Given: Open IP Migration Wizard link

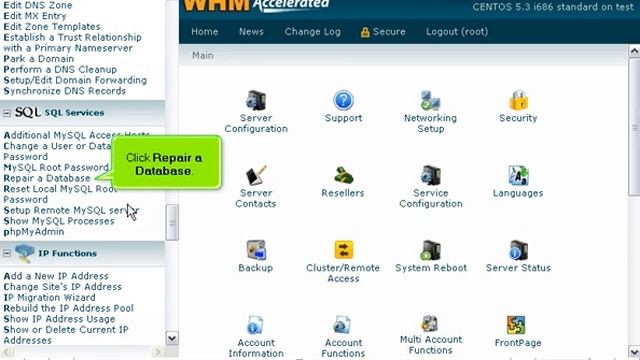Looking at the screenshot, I should click(49, 298).
